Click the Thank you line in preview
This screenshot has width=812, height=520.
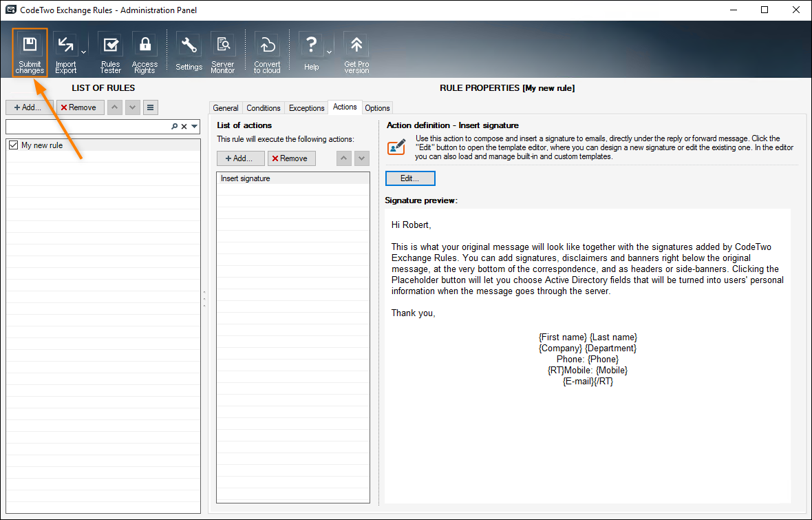(x=414, y=313)
